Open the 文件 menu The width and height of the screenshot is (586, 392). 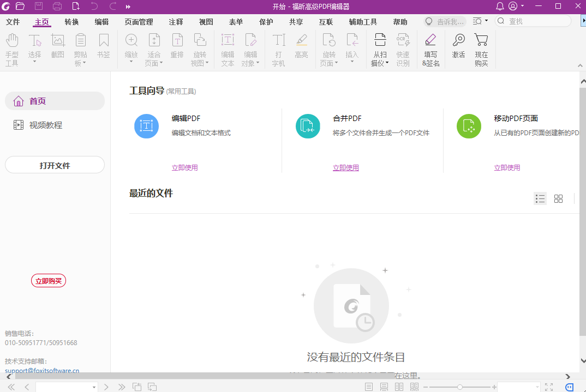13,22
